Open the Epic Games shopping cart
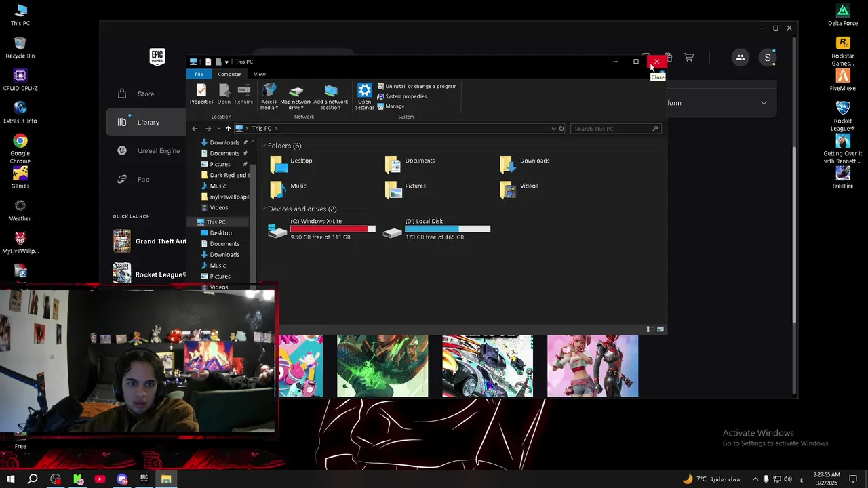Viewport: 868px width, 488px height. [689, 58]
